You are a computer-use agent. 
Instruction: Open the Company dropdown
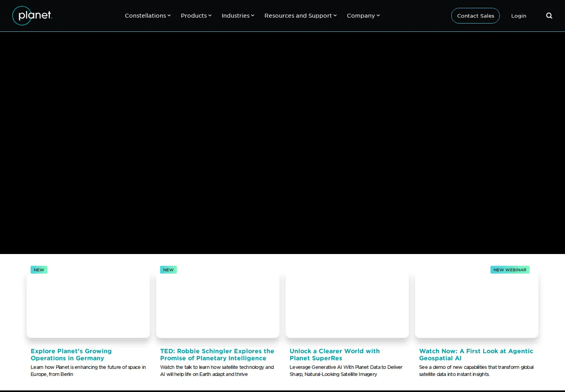(363, 16)
